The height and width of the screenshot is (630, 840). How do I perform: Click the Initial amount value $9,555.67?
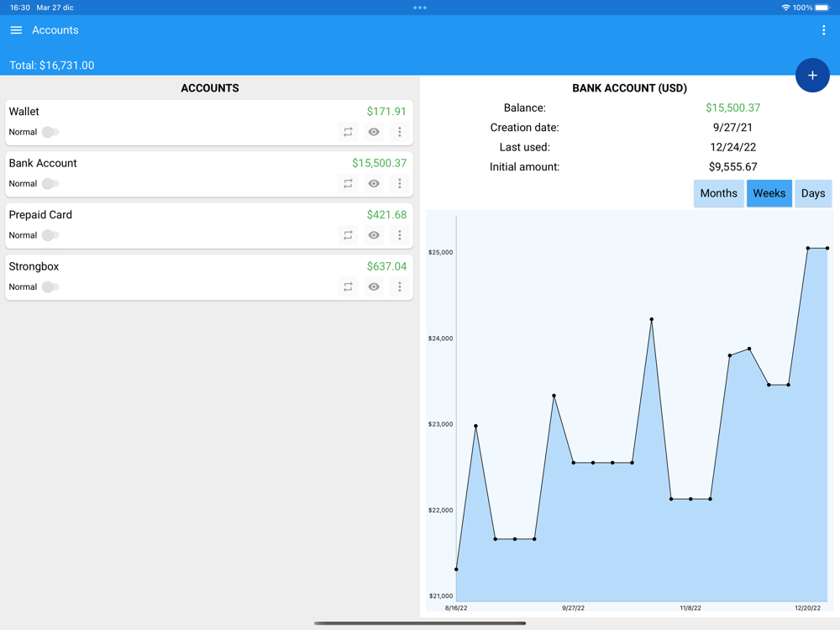pos(732,166)
